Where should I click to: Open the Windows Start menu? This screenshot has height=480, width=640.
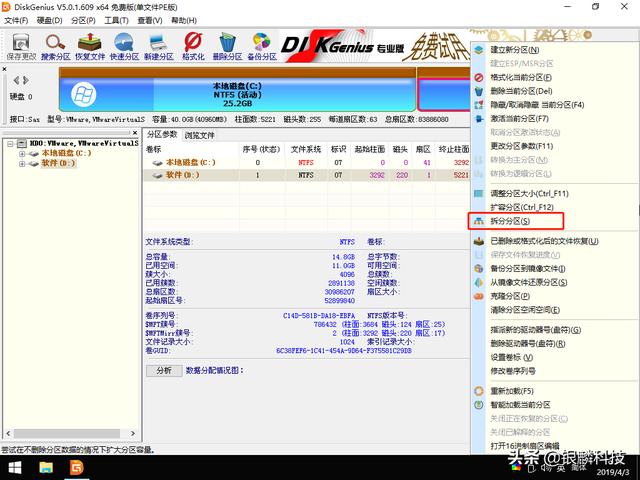tap(15, 468)
